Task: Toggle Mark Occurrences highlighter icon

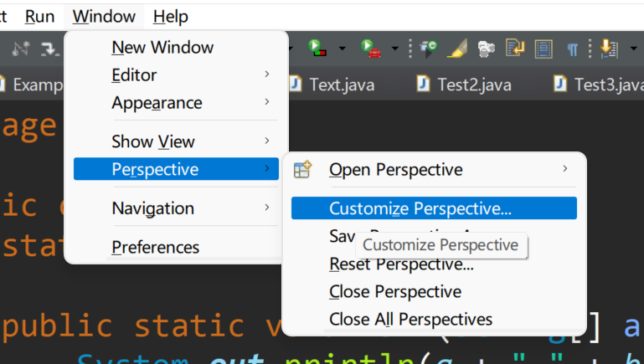Action: 456,49
